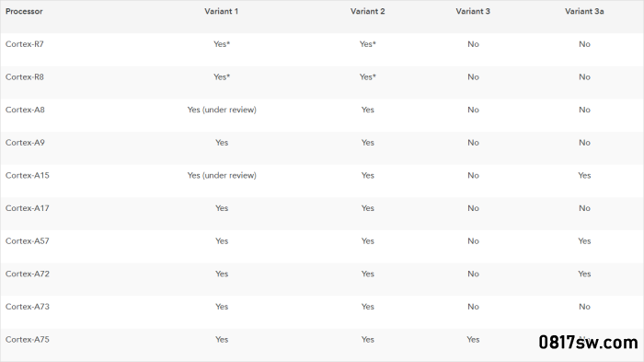The image size is (644, 362).
Task: Select the Cortex-R7 processor row label
Action: tap(25, 44)
